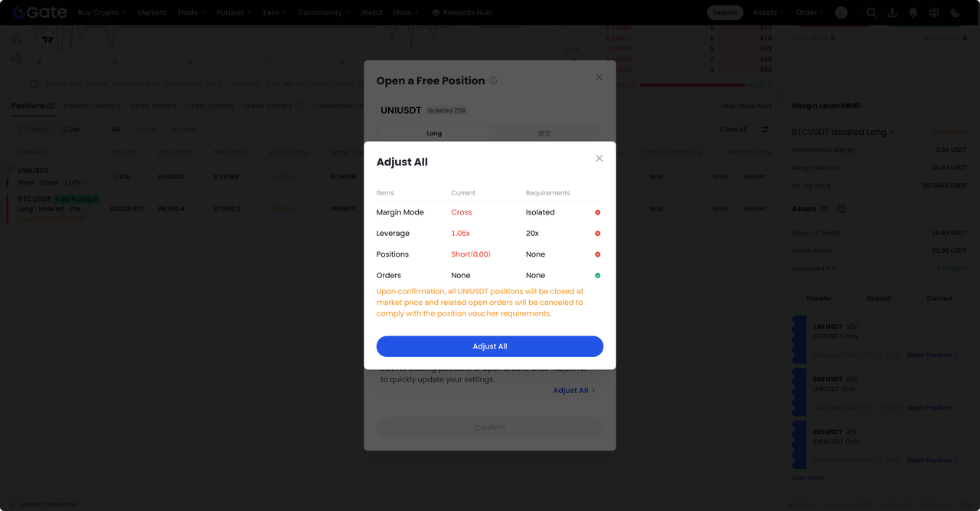
Task: Click the Info icon beside Open a Free Position
Action: coord(493,80)
